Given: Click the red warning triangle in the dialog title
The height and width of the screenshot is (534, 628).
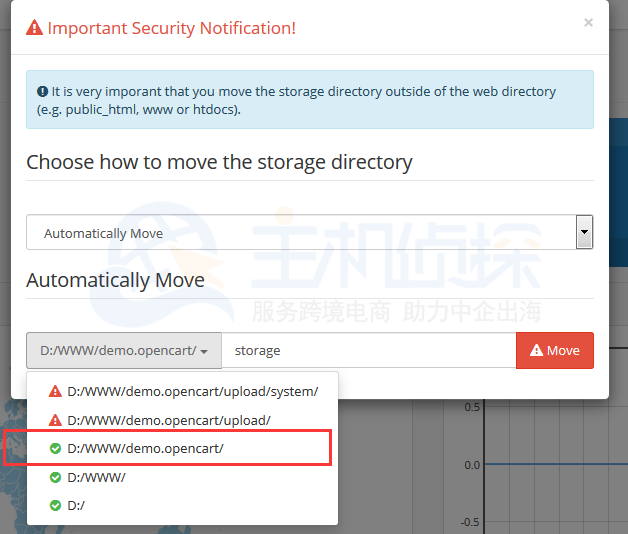Looking at the screenshot, I should tap(35, 28).
